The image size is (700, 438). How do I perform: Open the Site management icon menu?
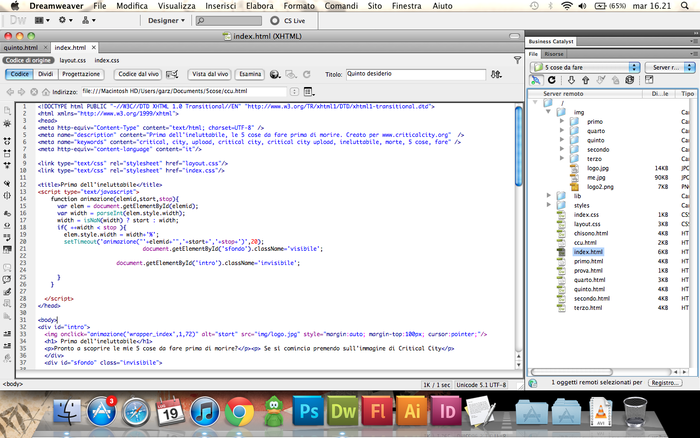tap(88, 20)
